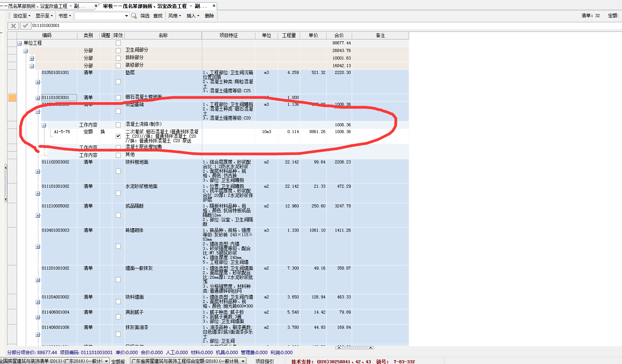This screenshot has height=364, width=622.
Task: Expand the 砖墙砌体 row
Action: tap(38, 247)
